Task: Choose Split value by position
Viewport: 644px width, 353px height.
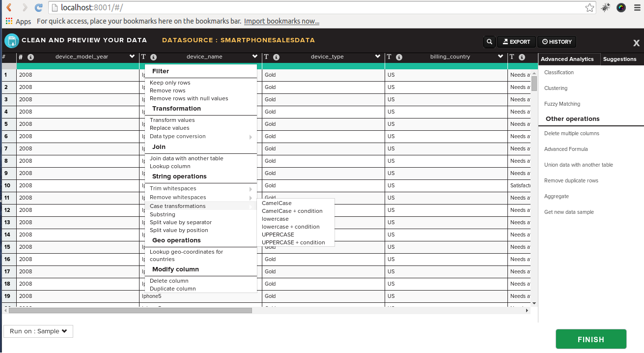Action: (x=179, y=230)
